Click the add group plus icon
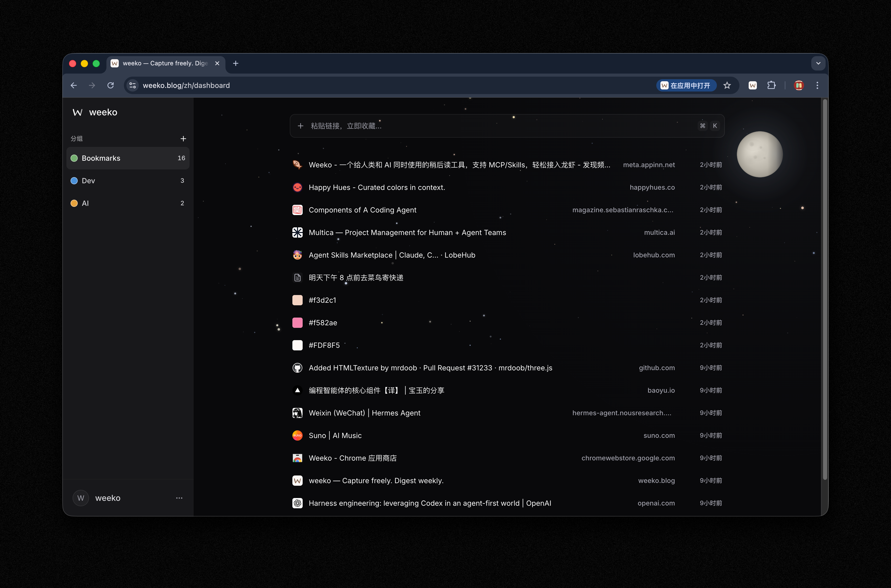Image resolution: width=891 pixels, height=588 pixels. [183, 139]
